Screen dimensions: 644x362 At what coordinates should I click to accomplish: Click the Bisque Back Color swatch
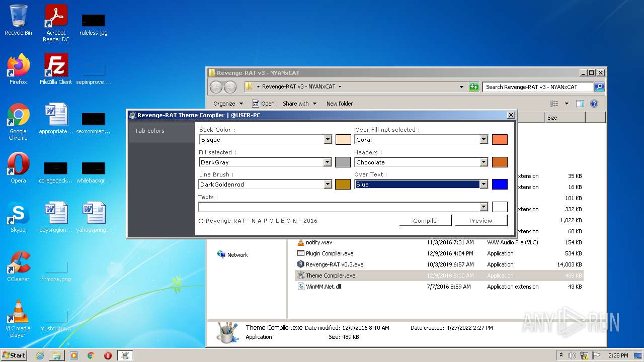pyautogui.click(x=343, y=140)
